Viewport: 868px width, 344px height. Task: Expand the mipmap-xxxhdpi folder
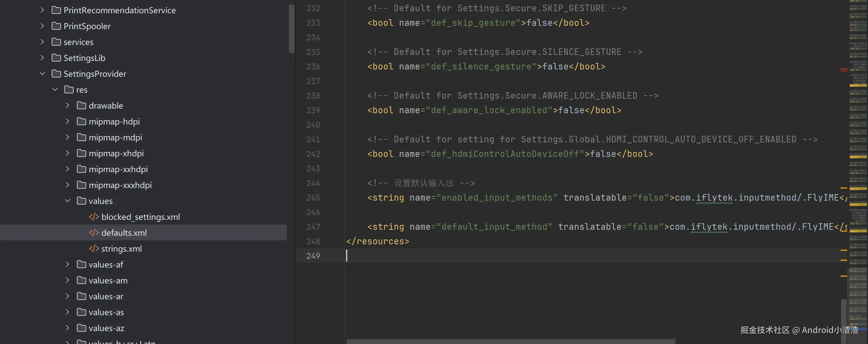pyautogui.click(x=67, y=185)
